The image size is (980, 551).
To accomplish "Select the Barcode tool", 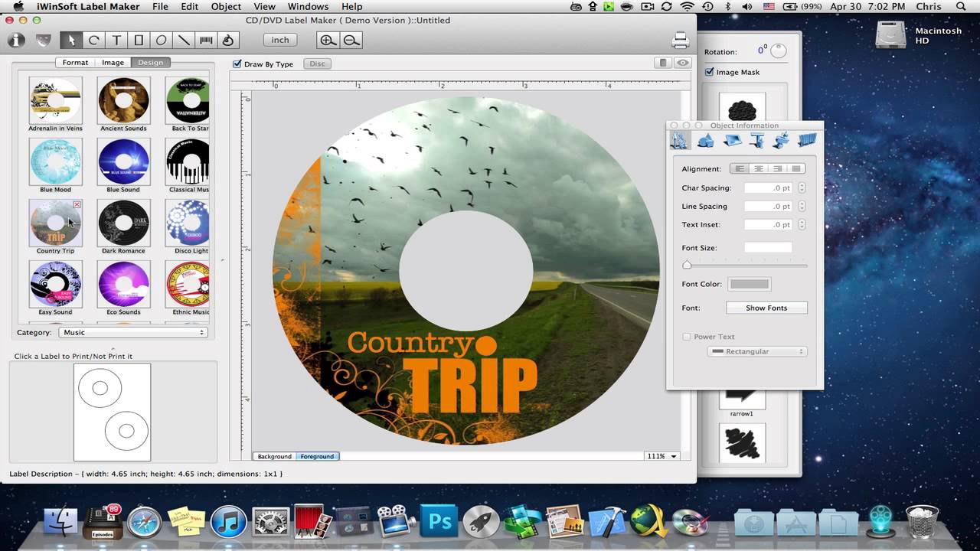I will (206, 40).
